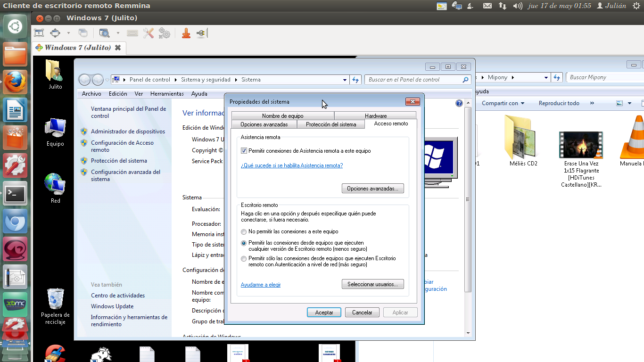This screenshot has height=362, width=644.
Task: Select any version of Remote Desktop radio option
Action: pyautogui.click(x=244, y=243)
